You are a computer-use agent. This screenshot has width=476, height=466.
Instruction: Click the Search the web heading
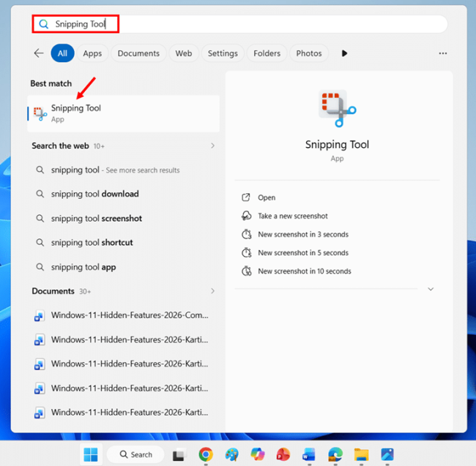click(x=60, y=146)
